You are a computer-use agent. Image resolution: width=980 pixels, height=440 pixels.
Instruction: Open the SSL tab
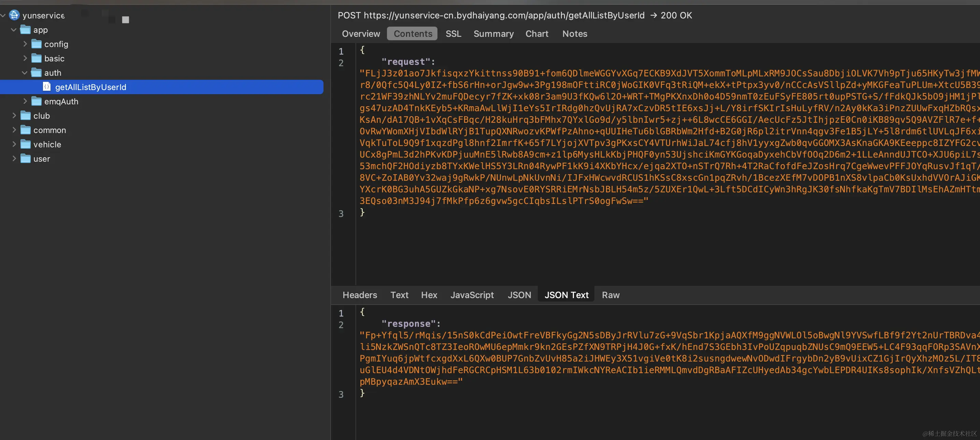pos(453,34)
